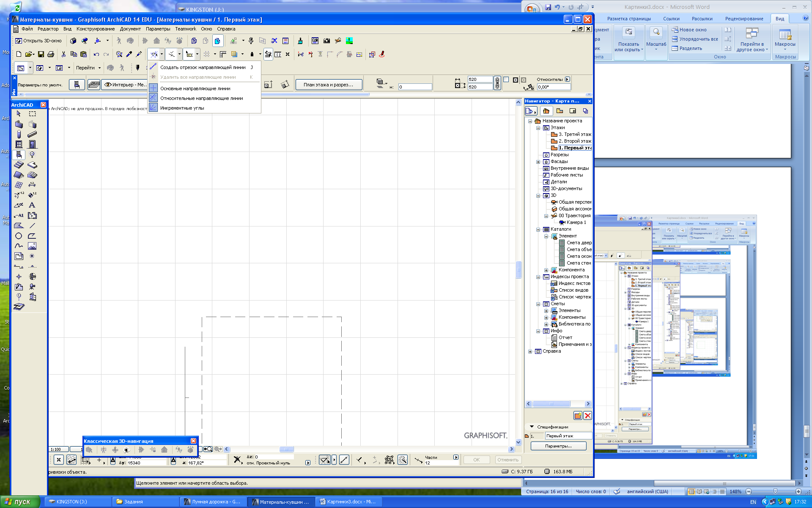Click the План этажа и разрез… button
Screen dimensions: 812x508
[329, 85]
